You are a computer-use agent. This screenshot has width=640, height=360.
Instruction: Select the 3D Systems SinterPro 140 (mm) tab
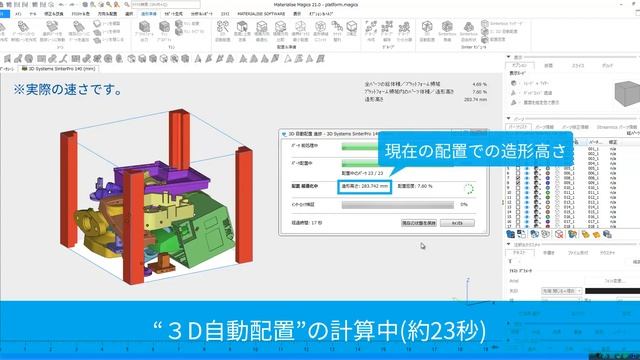click(58, 69)
